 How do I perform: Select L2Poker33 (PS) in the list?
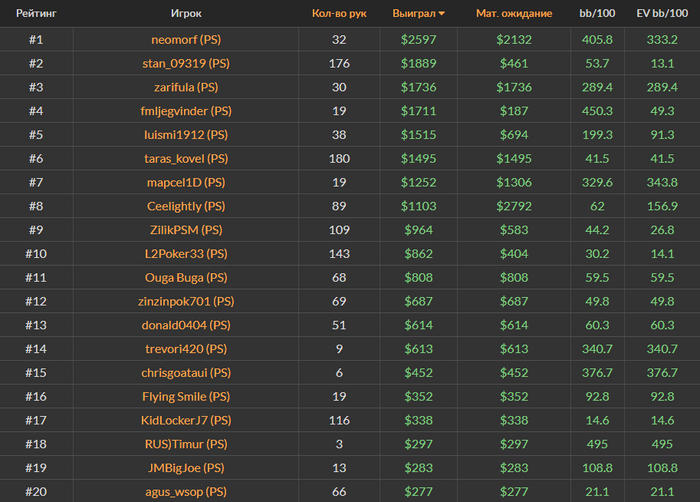(x=185, y=254)
